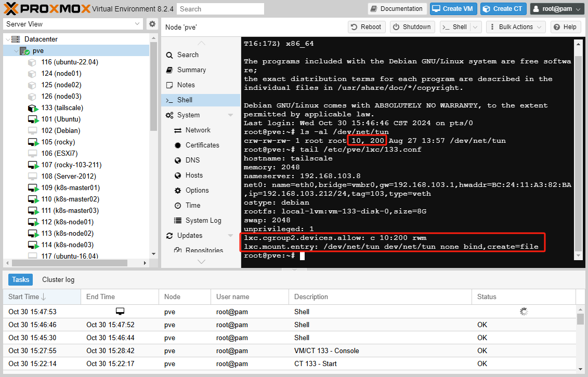
Task: Select the VM icon for 109 (k8s-master01)
Action: coord(33,188)
